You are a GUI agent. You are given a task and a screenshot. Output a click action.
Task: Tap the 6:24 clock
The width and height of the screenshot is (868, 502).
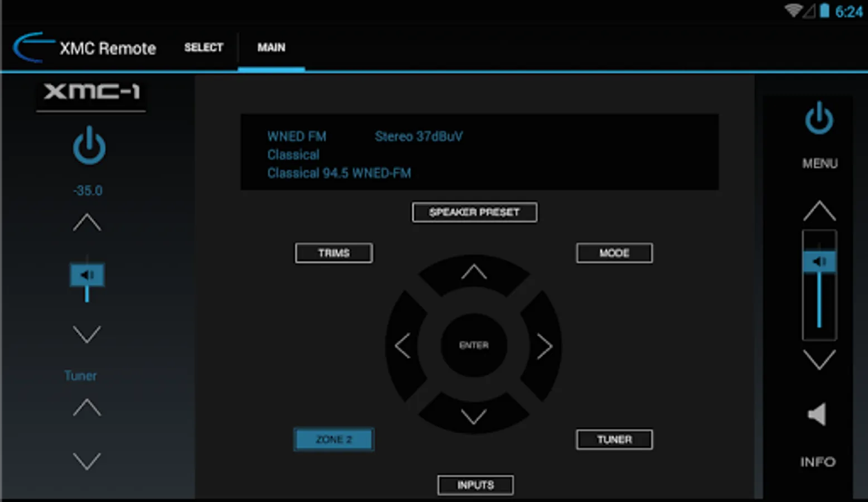[x=849, y=12]
